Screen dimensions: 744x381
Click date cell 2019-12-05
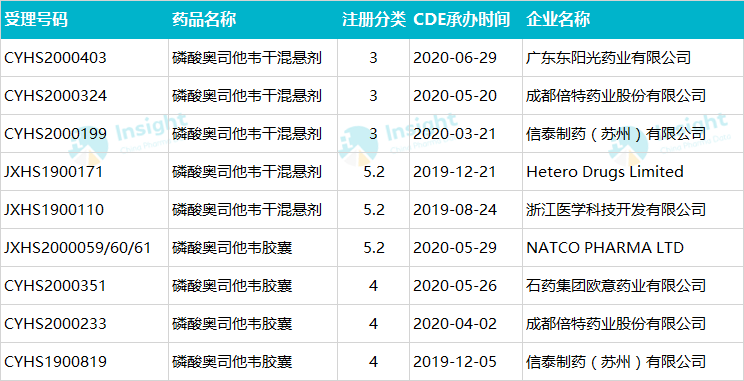click(x=455, y=362)
